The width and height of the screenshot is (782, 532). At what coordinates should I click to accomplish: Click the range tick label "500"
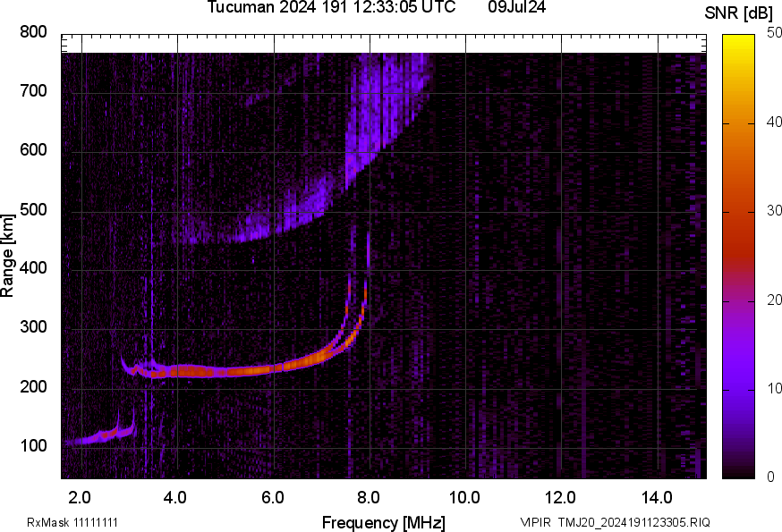click(33, 209)
